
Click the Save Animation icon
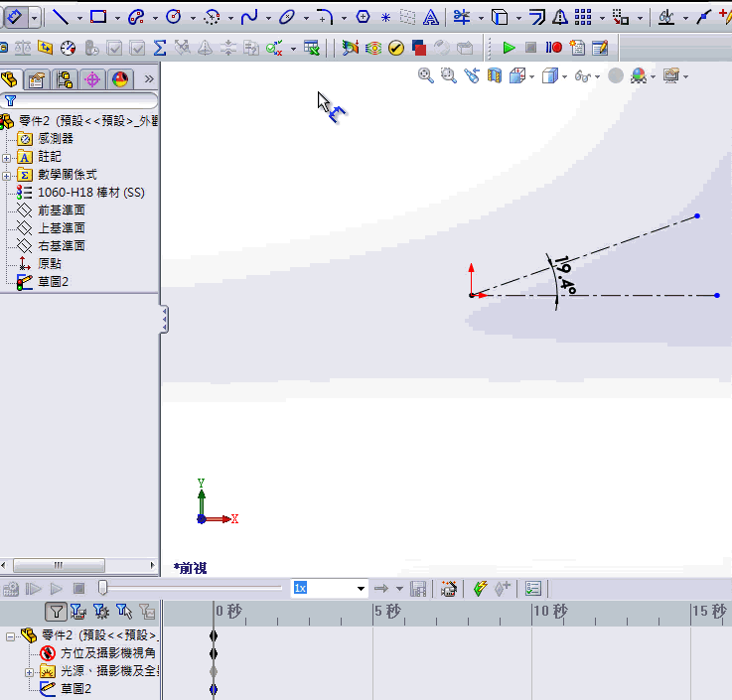tap(418, 589)
